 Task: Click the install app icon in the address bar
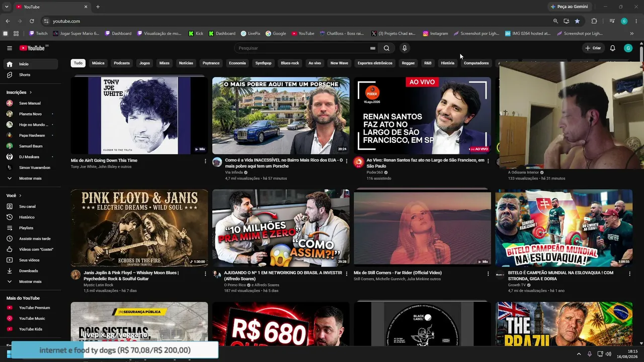click(x=567, y=21)
